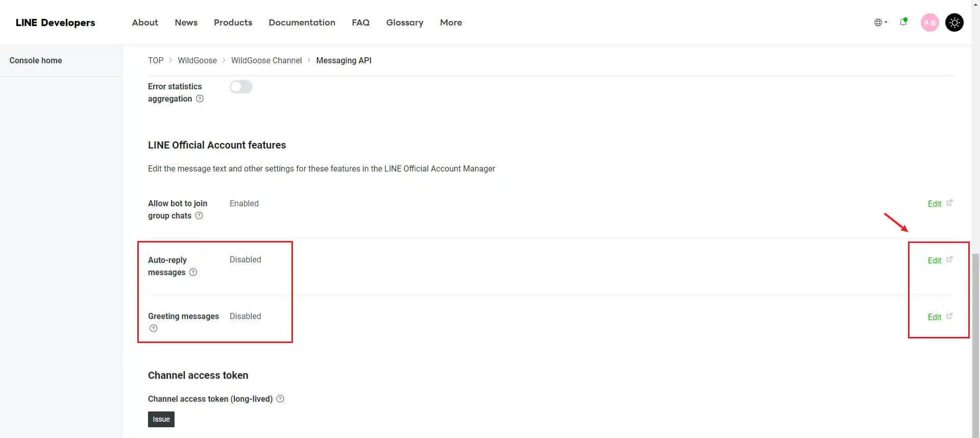Click the external link icon beside Auto-reply Edit
The height and width of the screenshot is (438, 980).
(x=949, y=259)
